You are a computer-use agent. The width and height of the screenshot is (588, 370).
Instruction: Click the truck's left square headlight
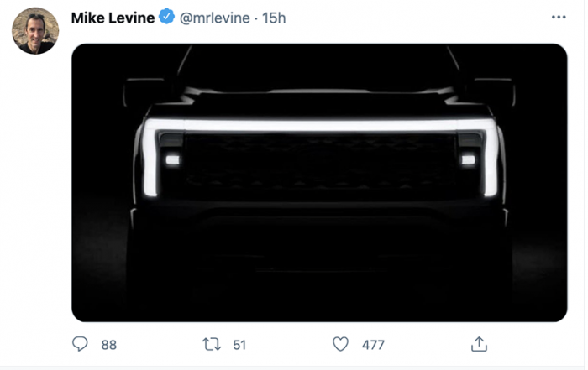173,159
